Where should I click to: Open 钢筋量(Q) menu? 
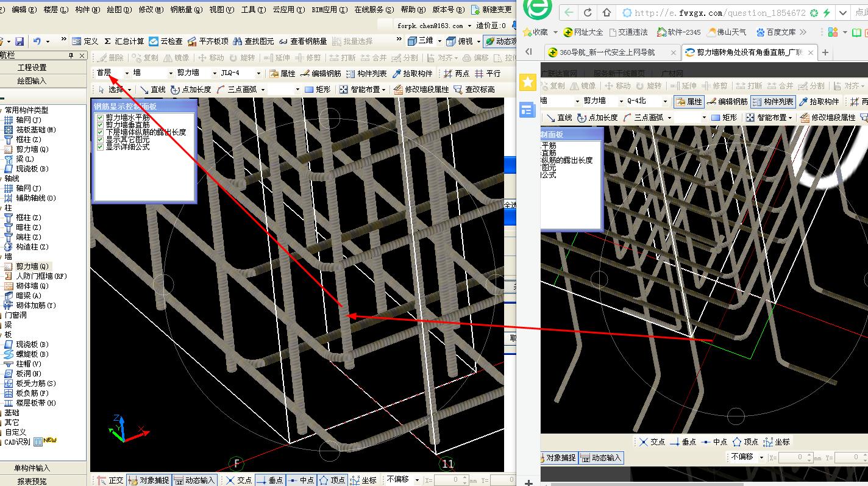(187, 10)
